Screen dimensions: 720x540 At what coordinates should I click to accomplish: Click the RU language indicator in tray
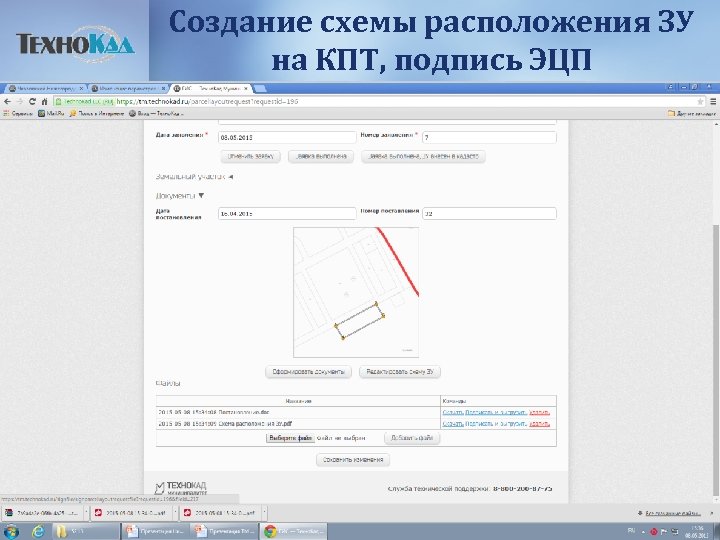631,531
